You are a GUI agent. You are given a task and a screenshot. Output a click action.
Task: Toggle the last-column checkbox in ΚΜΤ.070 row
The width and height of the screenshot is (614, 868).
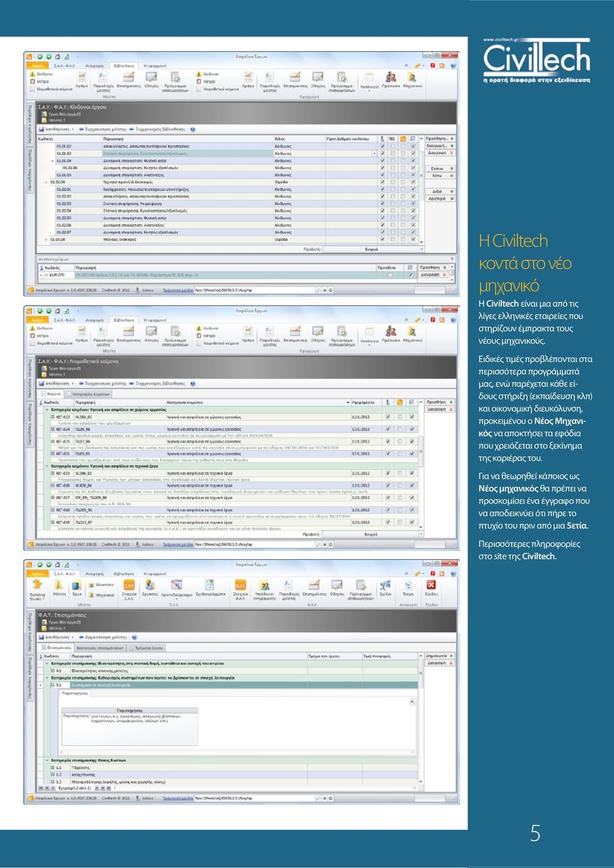click(410, 275)
